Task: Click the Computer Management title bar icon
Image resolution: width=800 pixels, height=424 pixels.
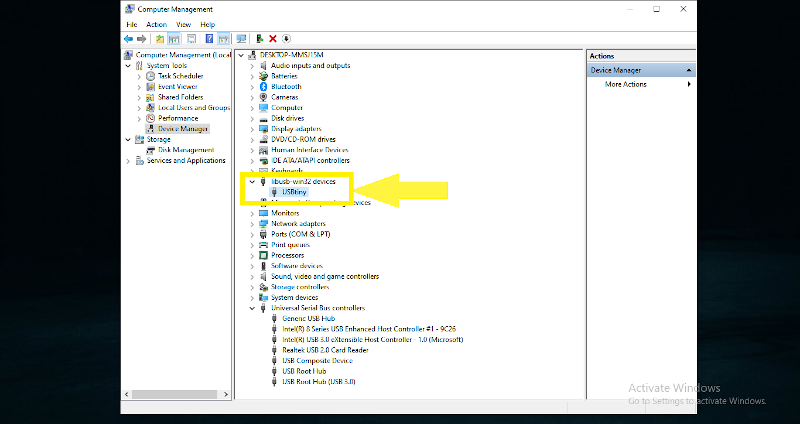Action: (130, 9)
